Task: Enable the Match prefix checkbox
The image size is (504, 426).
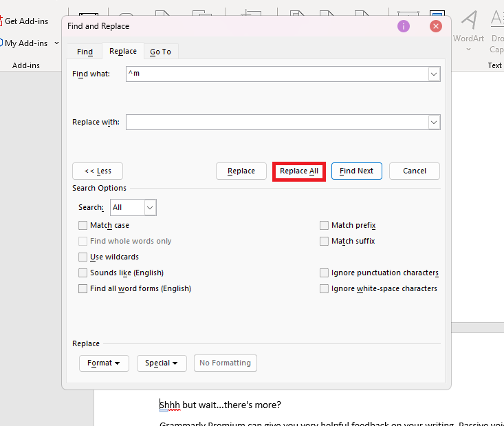Action: coord(325,225)
